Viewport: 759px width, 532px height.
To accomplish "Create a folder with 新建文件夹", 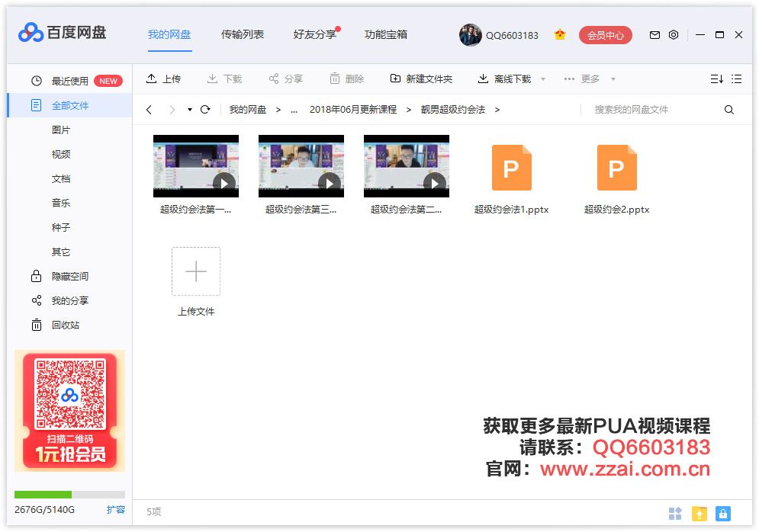I will [x=421, y=79].
